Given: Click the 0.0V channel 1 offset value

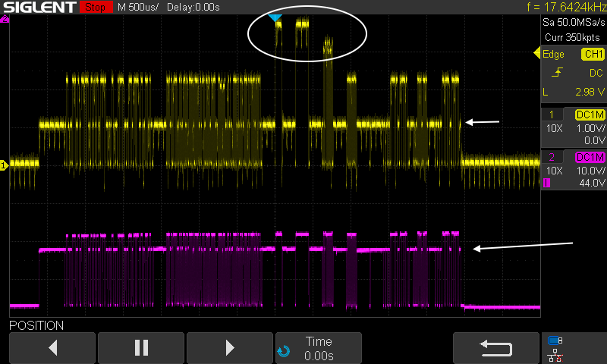Looking at the screenshot, I should [595, 140].
